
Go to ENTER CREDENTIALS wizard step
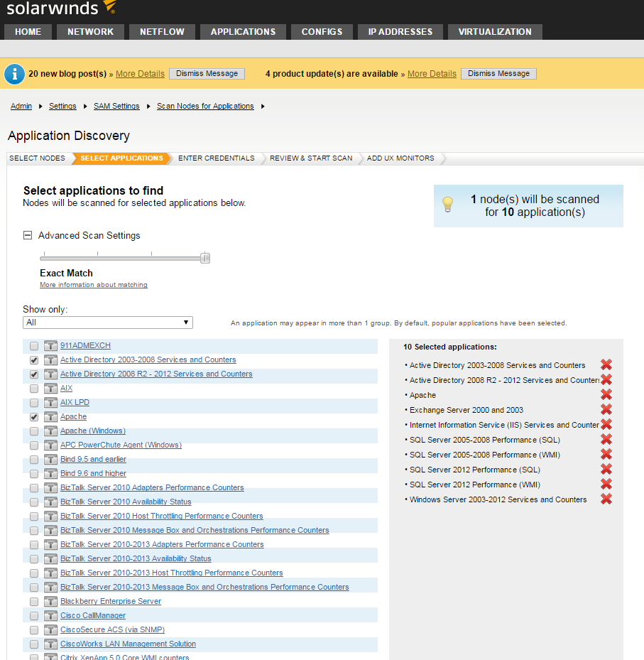(217, 158)
